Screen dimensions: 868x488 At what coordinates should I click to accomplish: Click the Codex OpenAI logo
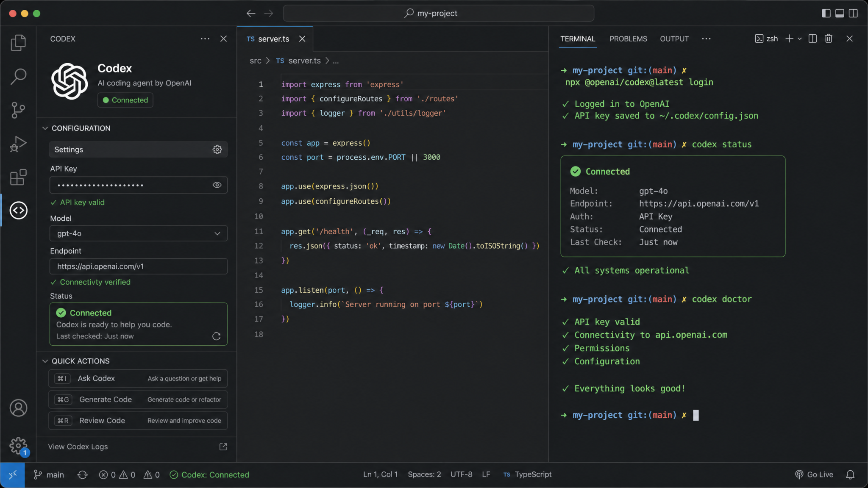70,81
